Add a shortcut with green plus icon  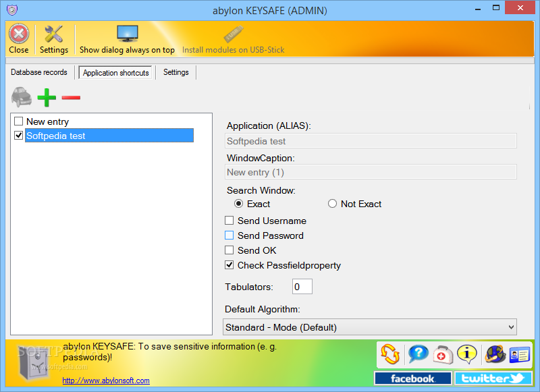47,97
